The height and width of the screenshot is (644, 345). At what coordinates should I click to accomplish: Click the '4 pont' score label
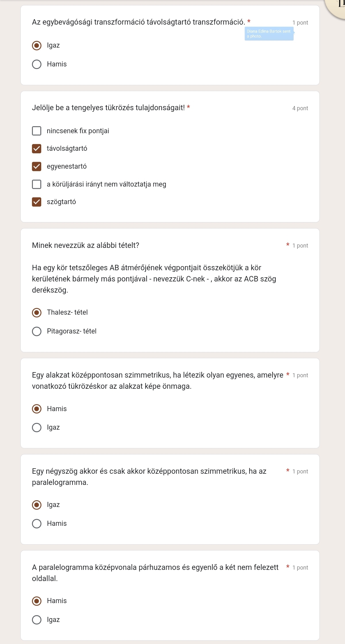pyautogui.click(x=300, y=108)
